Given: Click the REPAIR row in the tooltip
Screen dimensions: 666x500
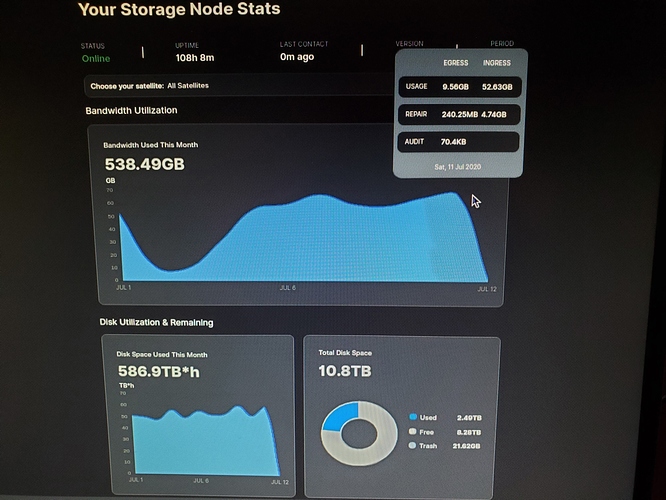Looking at the screenshot, I should click(459, 114).
